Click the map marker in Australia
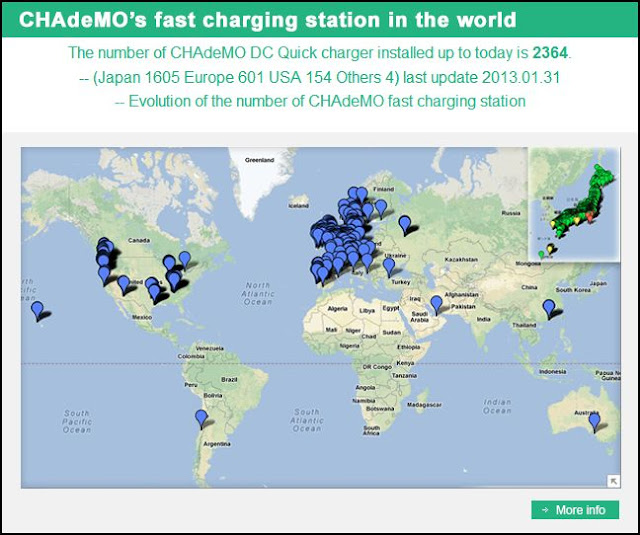The height and width of the screenshot is (535, 640). (595, 422)
